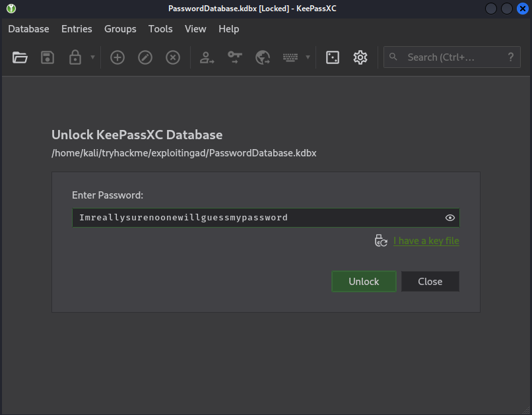
Task: Click the 'I have a key file' link
Action: click(426, 241)
